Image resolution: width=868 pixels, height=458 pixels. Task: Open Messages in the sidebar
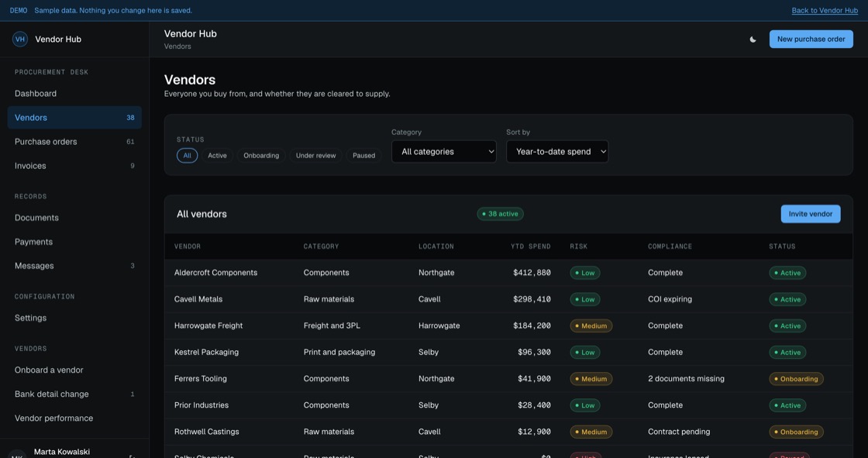click(74, 266)
